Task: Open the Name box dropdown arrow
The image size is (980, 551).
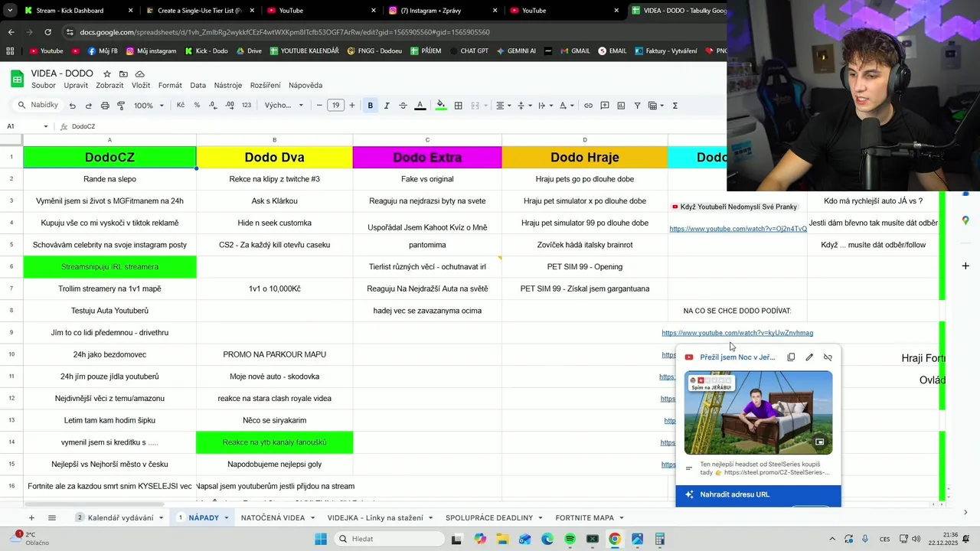Action: click(46, 126)
